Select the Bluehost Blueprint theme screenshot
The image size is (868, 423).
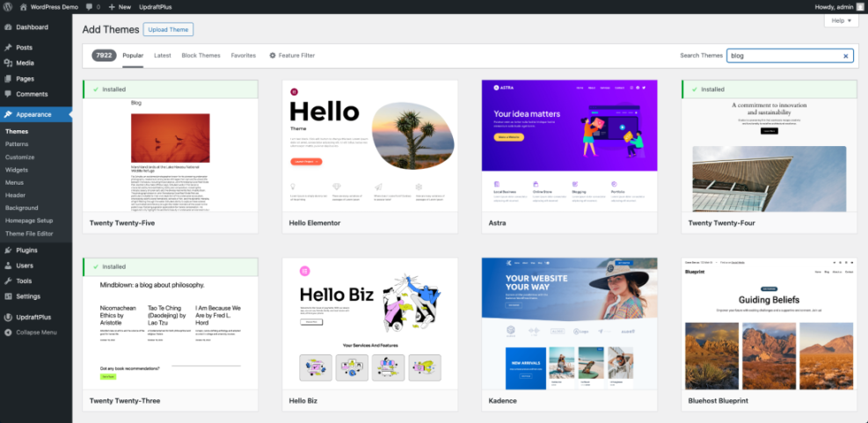click(x=770, y=324)
